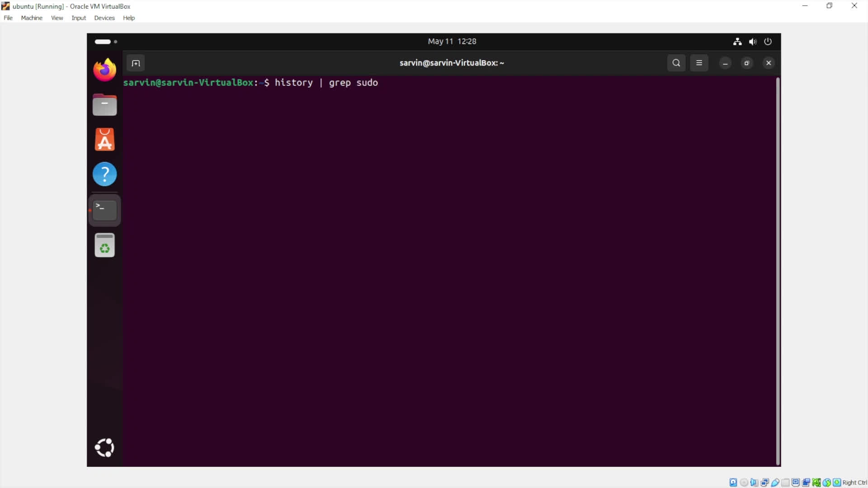This screenshot has width=868, height=488.
Task: Open the date and time May 11 12:28
Action: point(452,42)
